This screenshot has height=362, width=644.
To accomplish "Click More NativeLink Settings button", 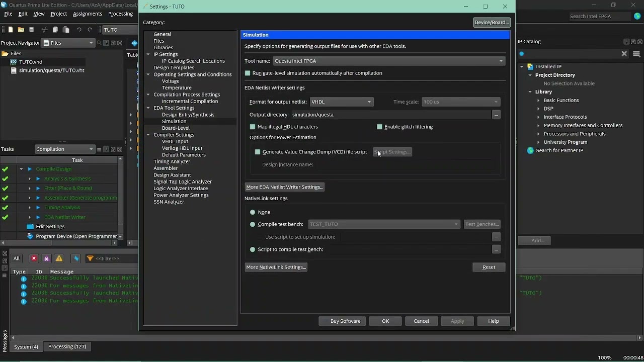I will (x=276, y=267).
